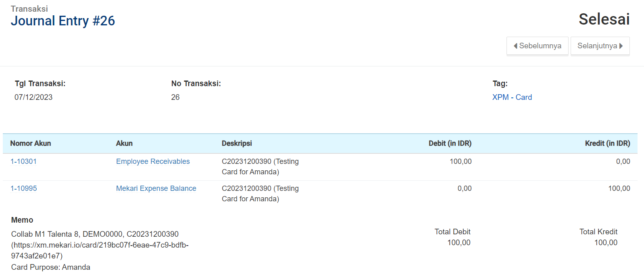This screenshot has height=279, width=644.
Task: Click the Tag label
Action: [x=500, y=83]
